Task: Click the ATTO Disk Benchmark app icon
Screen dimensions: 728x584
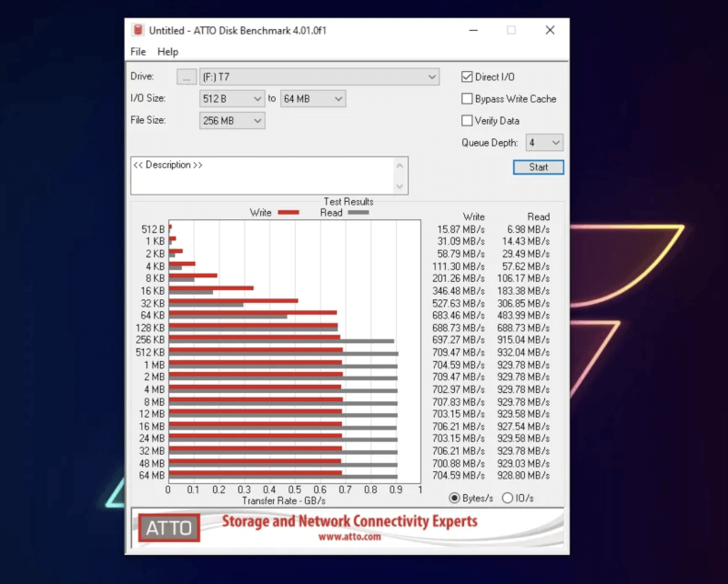Action: click(138, 30)
